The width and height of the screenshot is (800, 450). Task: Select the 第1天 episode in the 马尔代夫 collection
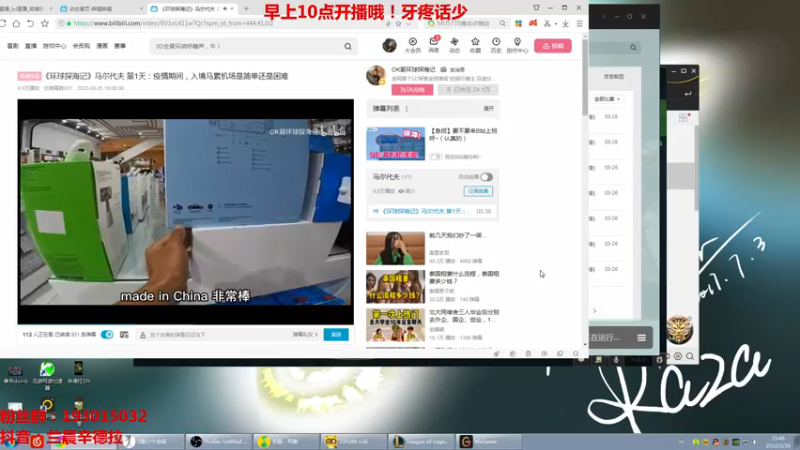point(433,211)
